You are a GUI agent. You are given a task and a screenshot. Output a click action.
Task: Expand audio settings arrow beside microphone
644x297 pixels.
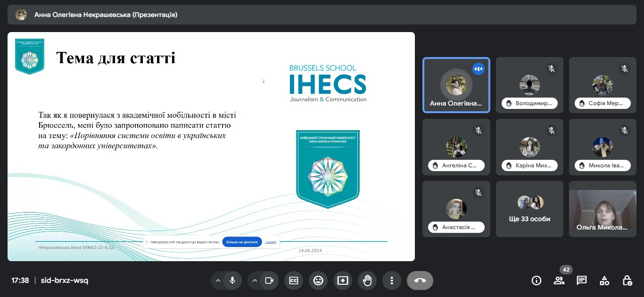218,280
